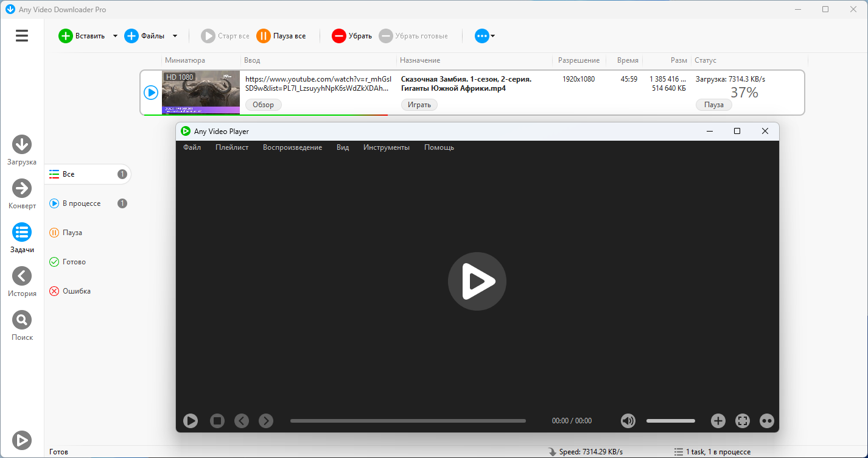The width and height of the screenshot is (868, 458).
Task: Click the HD 1080 buffalo video thumbnail
Action: coord(201,92)
